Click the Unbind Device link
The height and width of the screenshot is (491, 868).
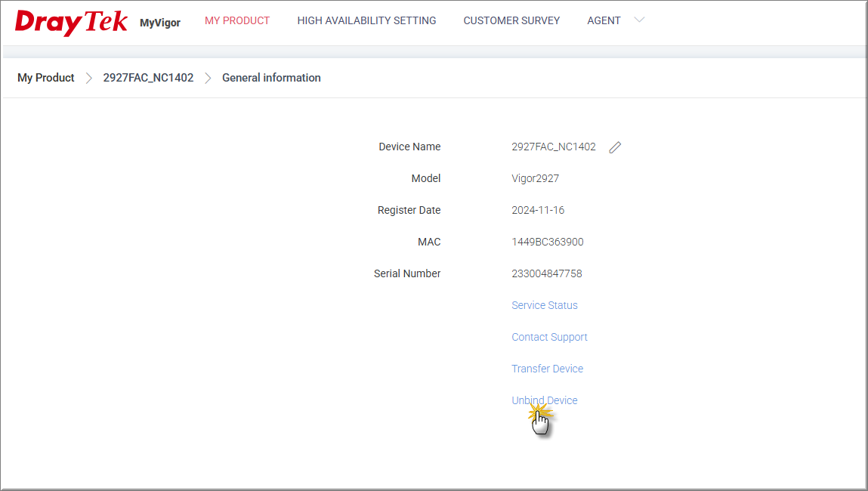coord(545,400)
